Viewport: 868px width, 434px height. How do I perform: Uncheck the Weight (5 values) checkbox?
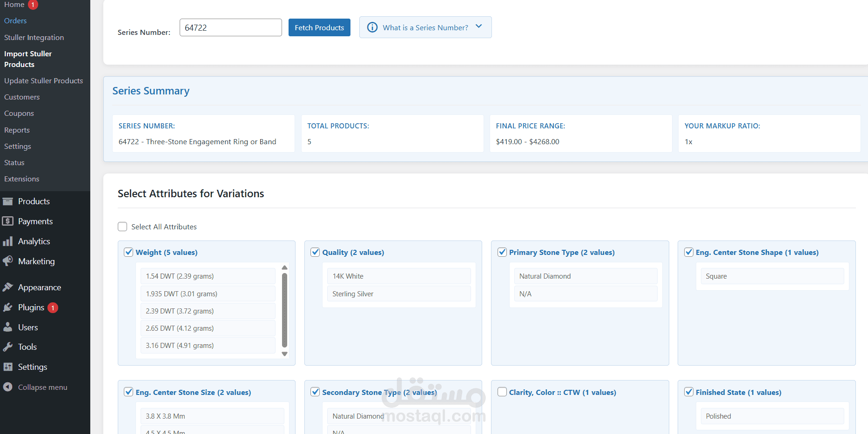[129, 252]
